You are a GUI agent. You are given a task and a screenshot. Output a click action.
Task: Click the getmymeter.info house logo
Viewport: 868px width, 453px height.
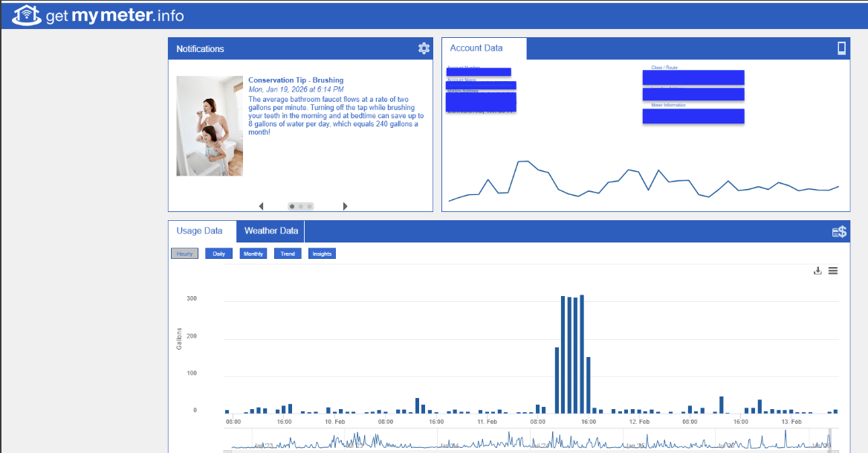[x=27, y=15]
